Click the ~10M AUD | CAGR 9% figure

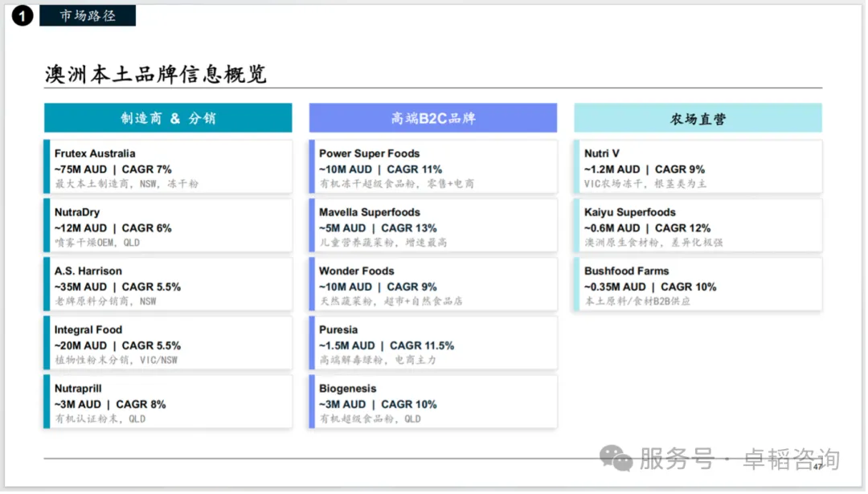[378, 287]
